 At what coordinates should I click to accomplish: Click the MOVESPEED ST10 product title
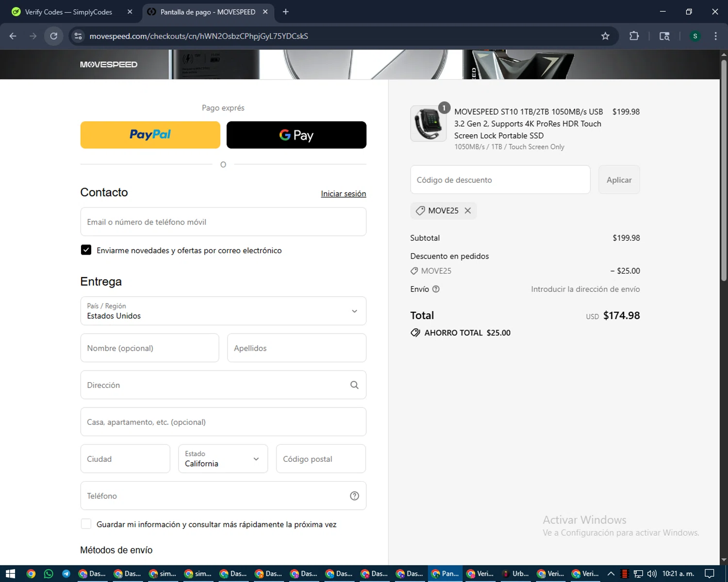click(x=529, y=124)
